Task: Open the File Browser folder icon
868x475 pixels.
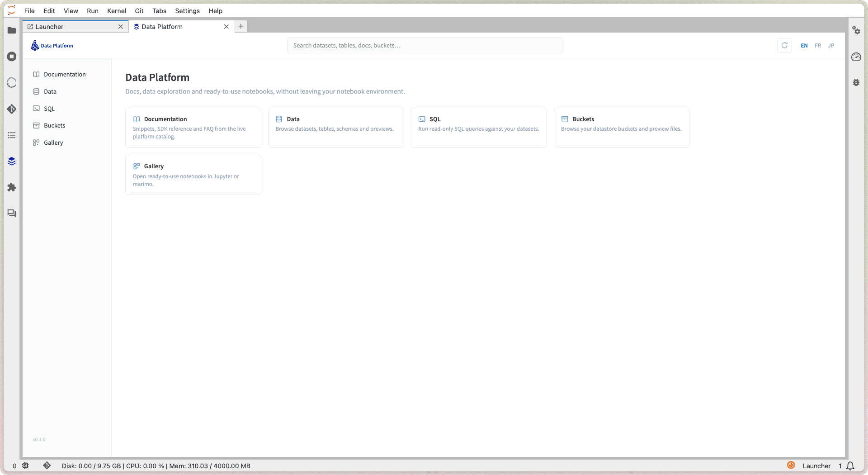Action: [12, 30]
